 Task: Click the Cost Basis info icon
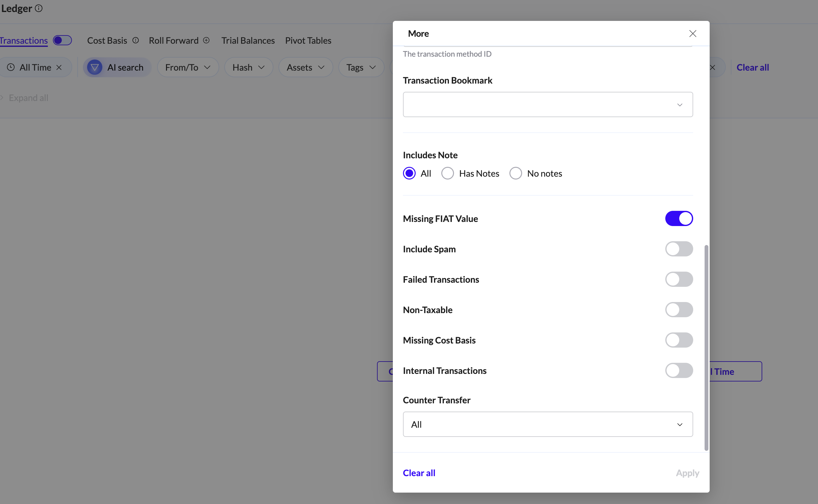pyautogui.click(x=135, y=40)
